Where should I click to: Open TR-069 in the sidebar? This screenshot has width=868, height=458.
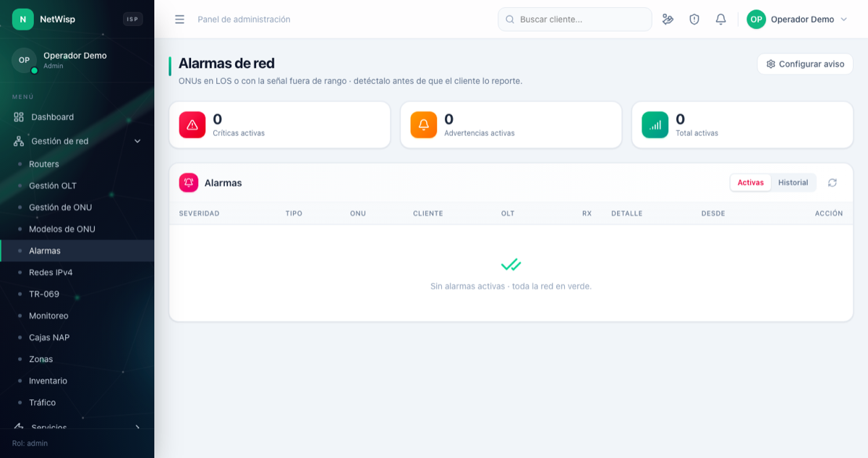pyautogui.click(x=77, y=294)
